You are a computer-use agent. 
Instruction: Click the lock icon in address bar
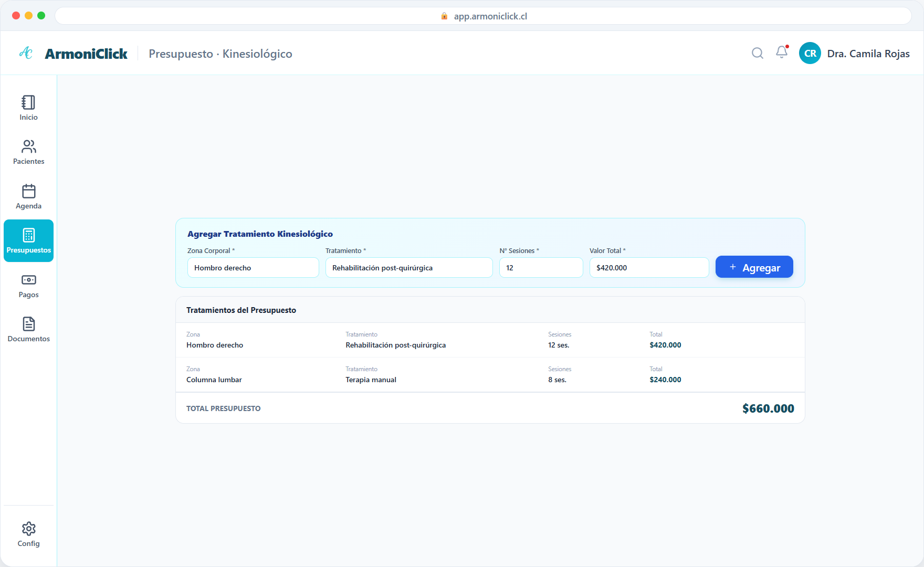(x=444, y=16)
